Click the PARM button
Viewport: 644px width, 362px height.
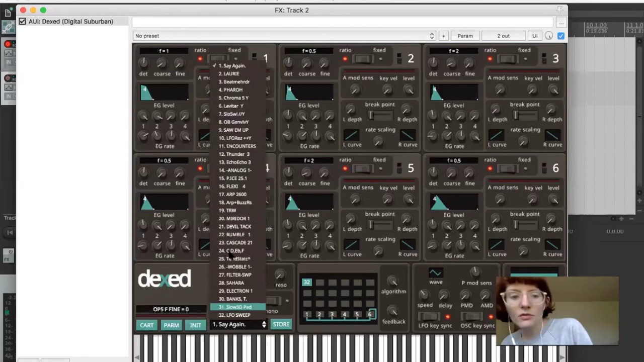[171, 325]
